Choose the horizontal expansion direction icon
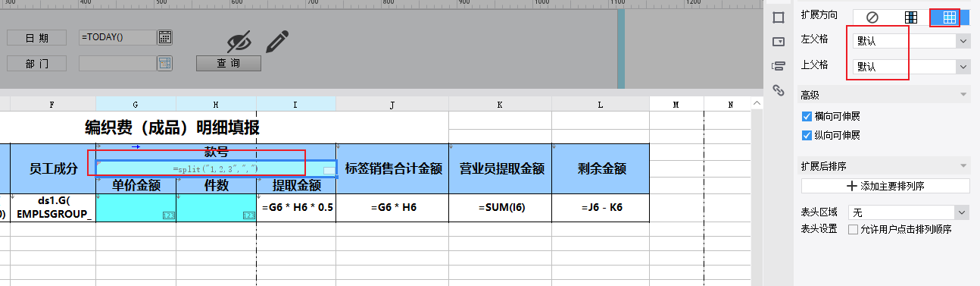Screen dimensions: 980x286 click(950, 17)
